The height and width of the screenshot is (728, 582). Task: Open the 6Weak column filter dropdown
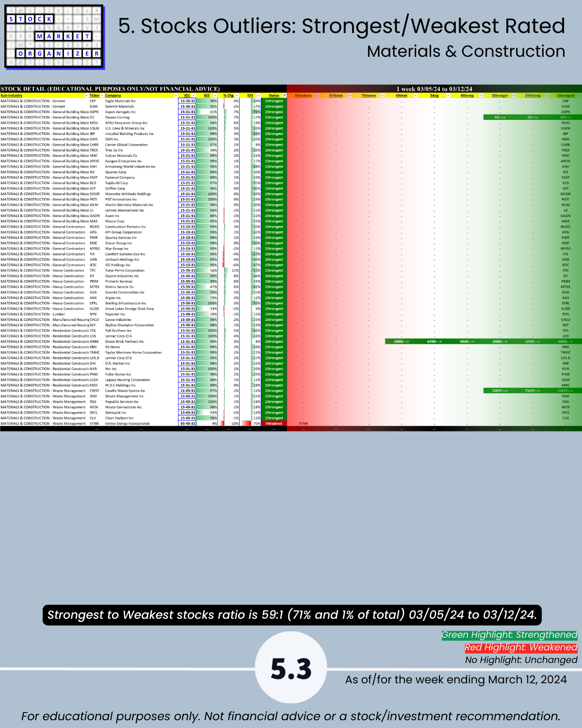415,96
